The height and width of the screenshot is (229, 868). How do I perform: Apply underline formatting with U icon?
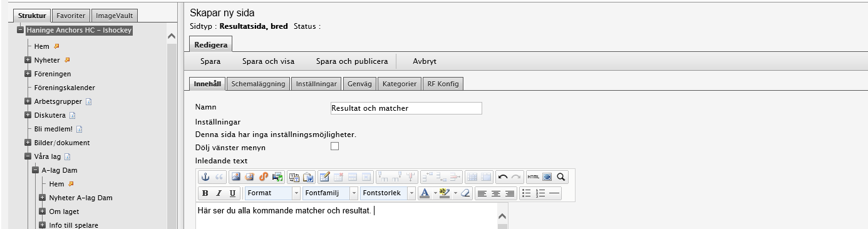tap(233, 193)
